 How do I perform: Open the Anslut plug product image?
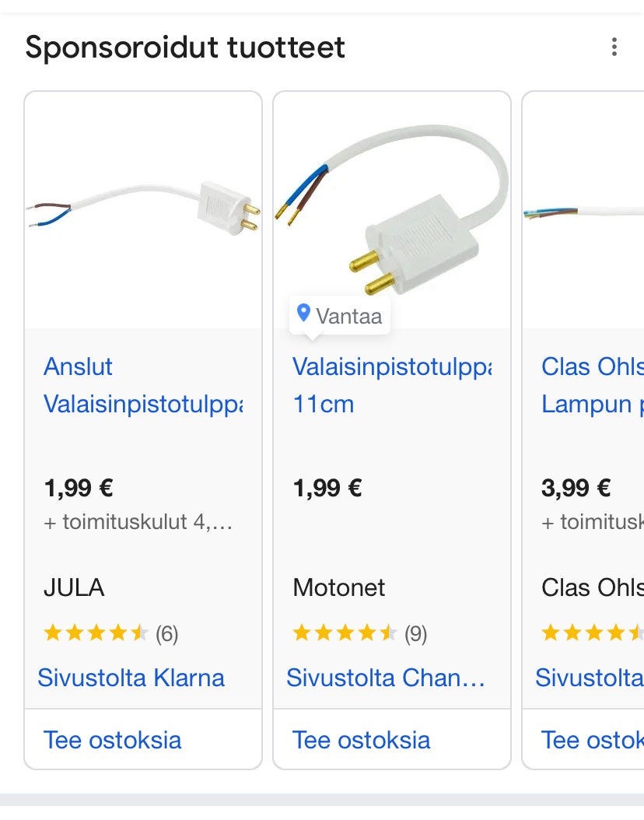pos(143,210)
